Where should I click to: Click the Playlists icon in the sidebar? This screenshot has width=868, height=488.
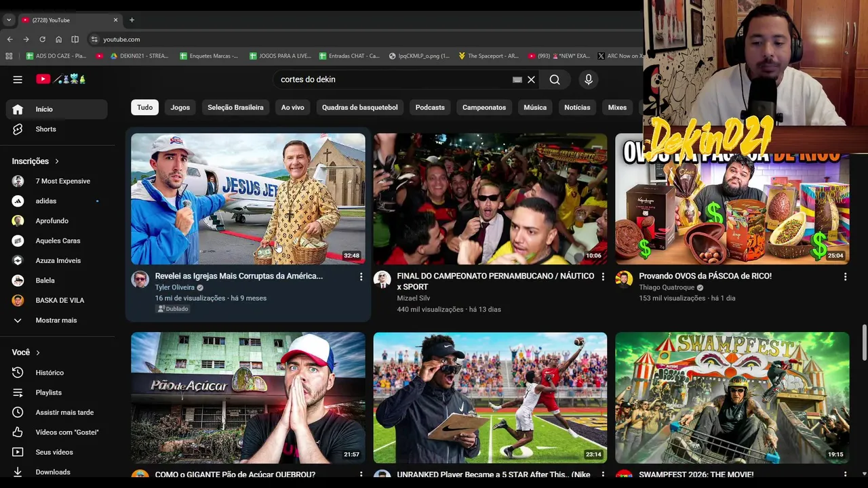tap(18, 392)
